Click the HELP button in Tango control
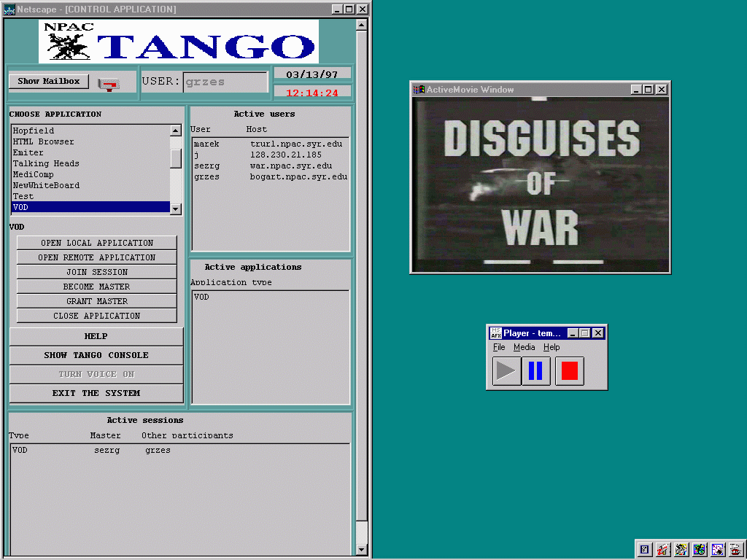747x560 pixels. point(96,336)
